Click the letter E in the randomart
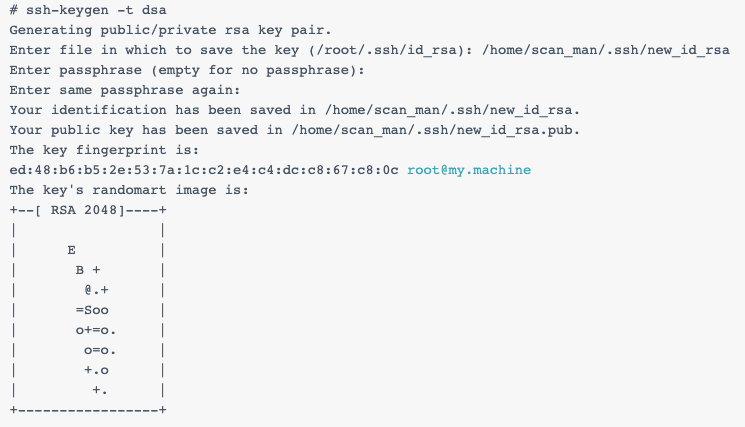The height and width of the screenshot is (427, 745). pos(71,250)
